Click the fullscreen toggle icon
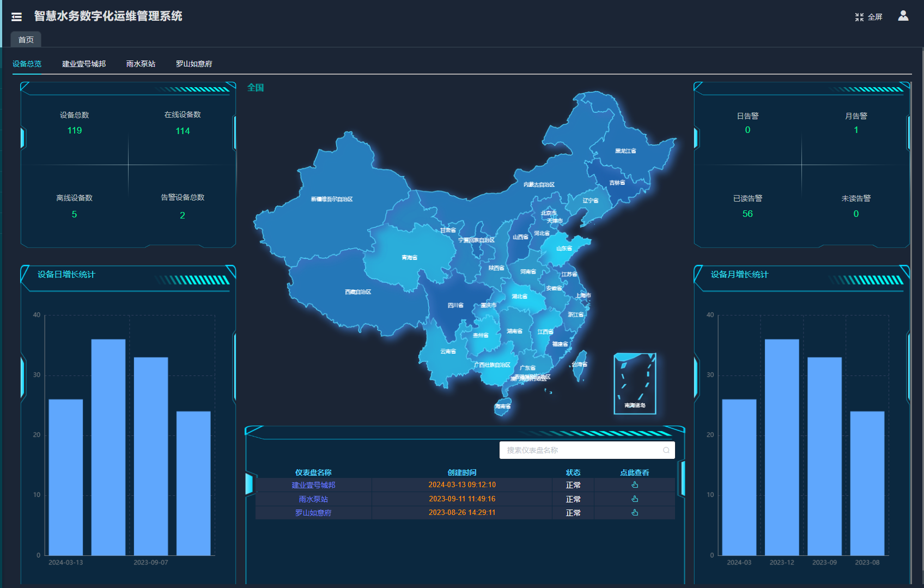 859,17
